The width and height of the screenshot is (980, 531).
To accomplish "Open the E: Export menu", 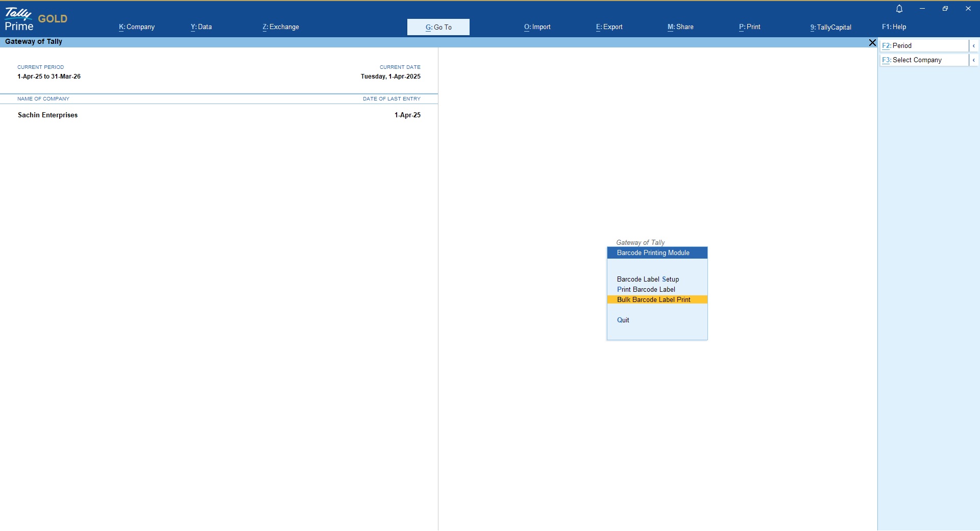I will 609,27.
